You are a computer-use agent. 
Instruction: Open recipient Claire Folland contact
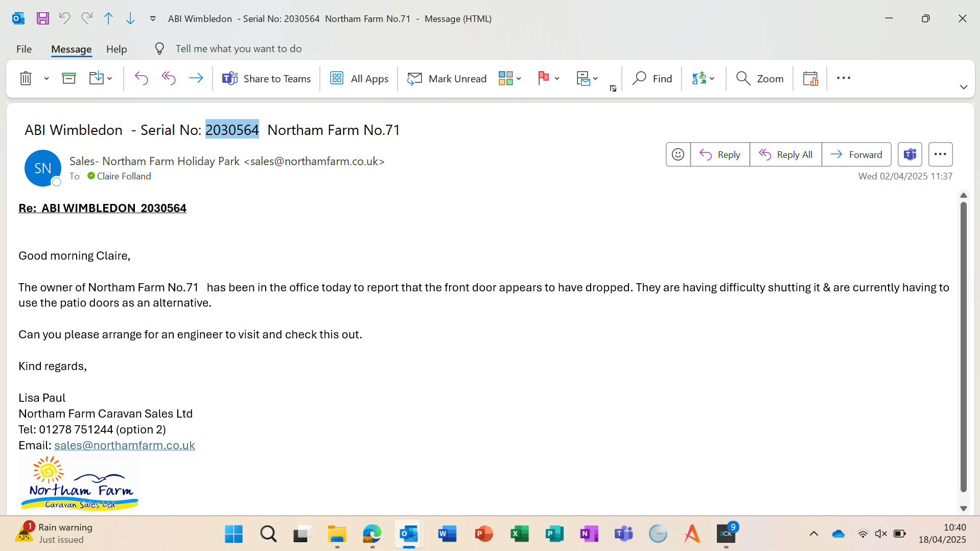pos(124,176)
